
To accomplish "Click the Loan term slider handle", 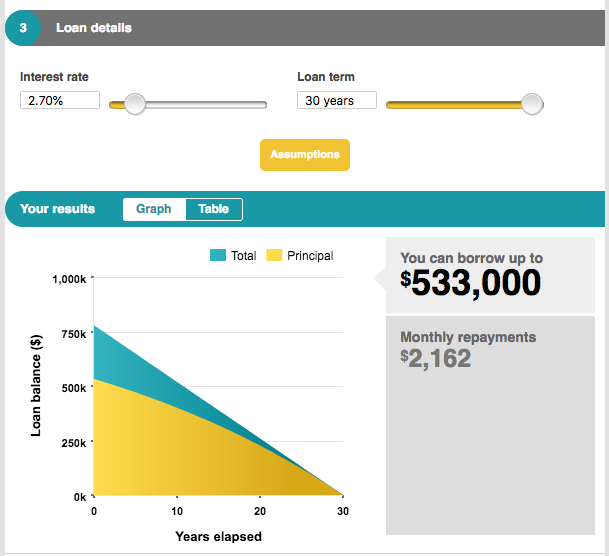I will (x=532, y=104).
